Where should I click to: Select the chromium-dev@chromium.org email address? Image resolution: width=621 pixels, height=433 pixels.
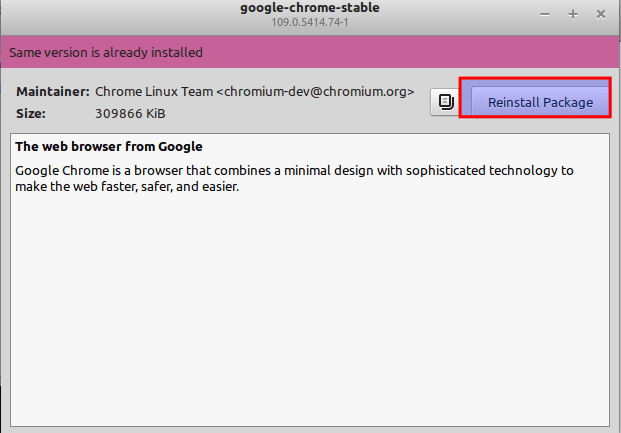point(315,92)
